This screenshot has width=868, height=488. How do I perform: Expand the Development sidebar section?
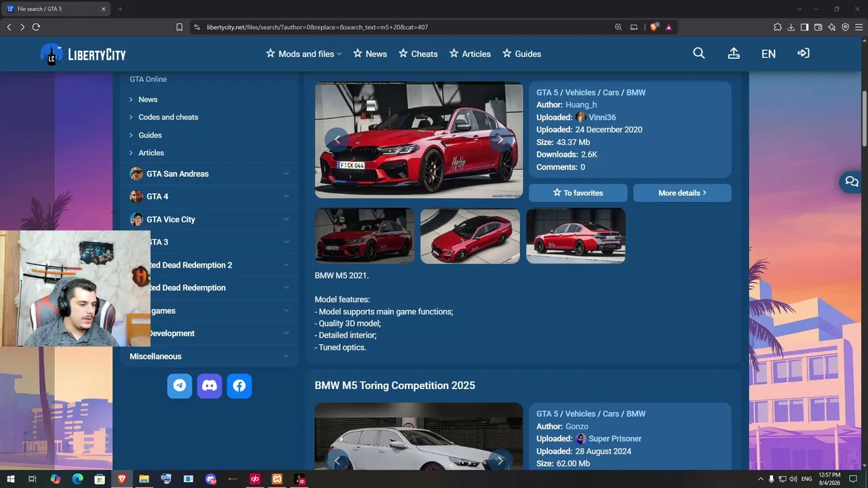pyautogui.click(x=210, y=333)
